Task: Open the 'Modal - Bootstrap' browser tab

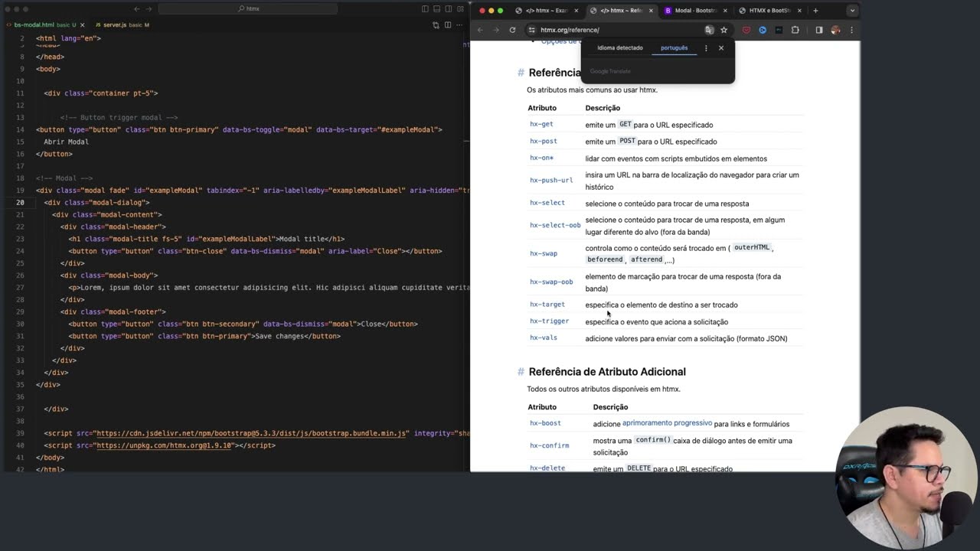Action: [695, 11]
